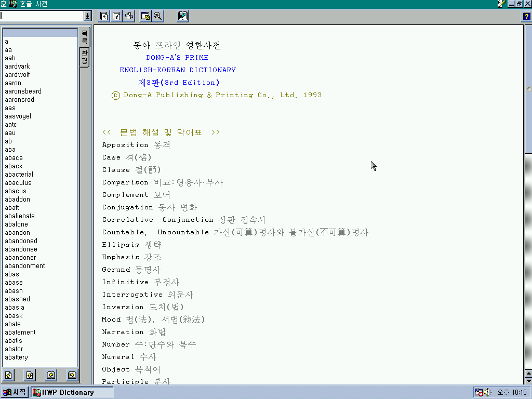
Task: Click the 'Apposition 동격' grammar entry
Action: pyautogui.click(x=136, y=145)
